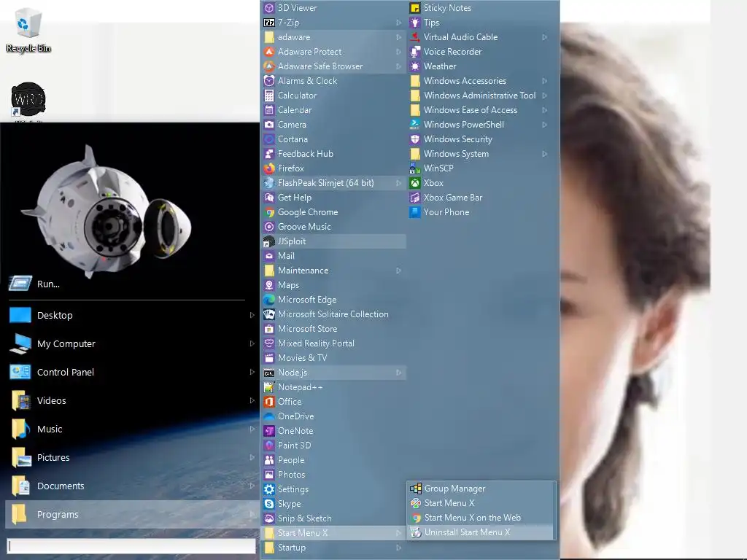Image resolution: width=747 pixels, height=560 pixels.
Task: Select the Pictures menu entry
Action: click(x=132, y=457)
